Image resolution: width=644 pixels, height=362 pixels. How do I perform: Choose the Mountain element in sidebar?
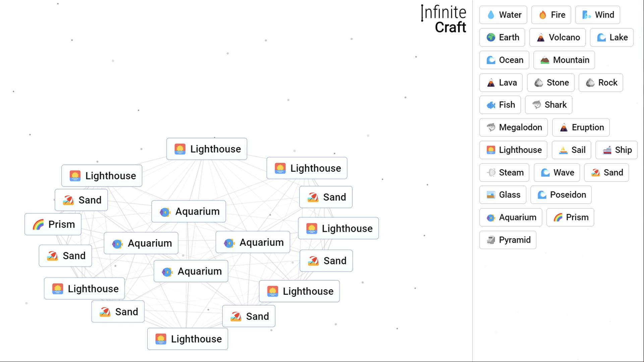pos(564,60)
